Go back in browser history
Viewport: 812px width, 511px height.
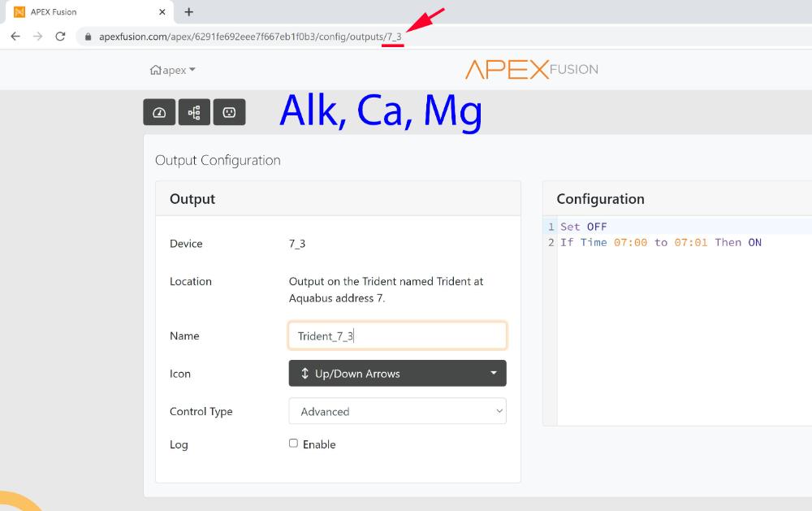[15, 37]
